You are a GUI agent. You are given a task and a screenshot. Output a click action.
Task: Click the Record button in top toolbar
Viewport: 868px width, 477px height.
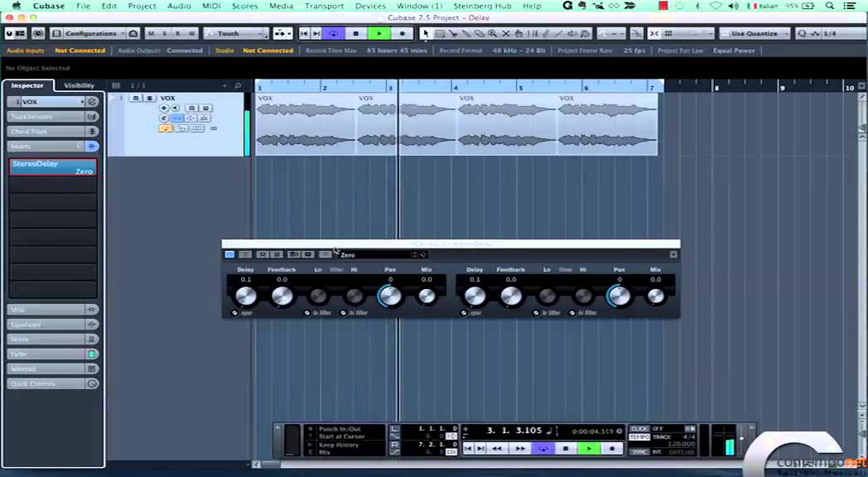[403, 34]
